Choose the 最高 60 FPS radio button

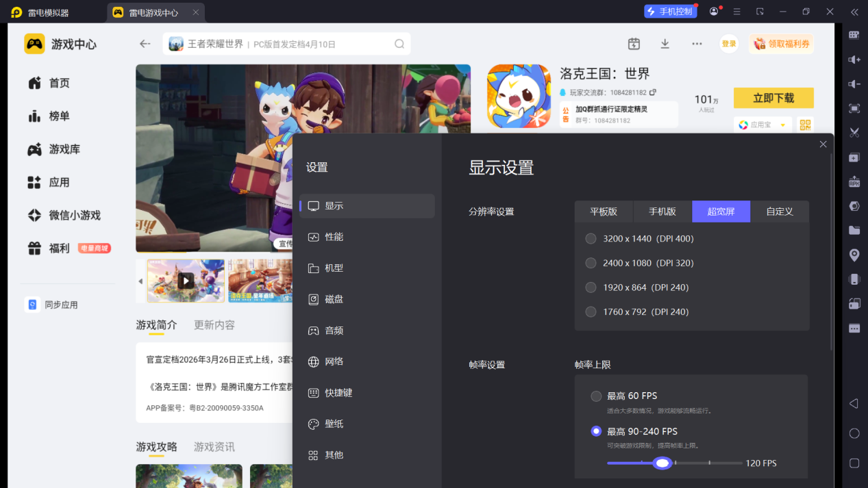596,396
